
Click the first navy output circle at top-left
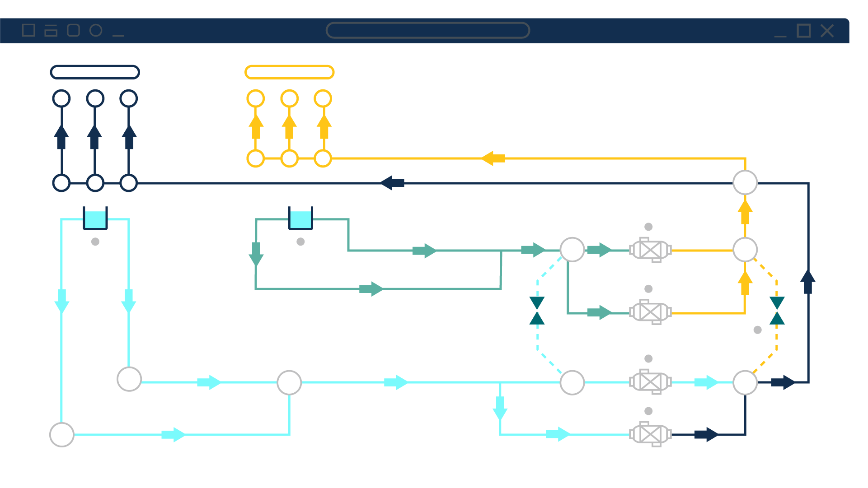pos(61,98)
